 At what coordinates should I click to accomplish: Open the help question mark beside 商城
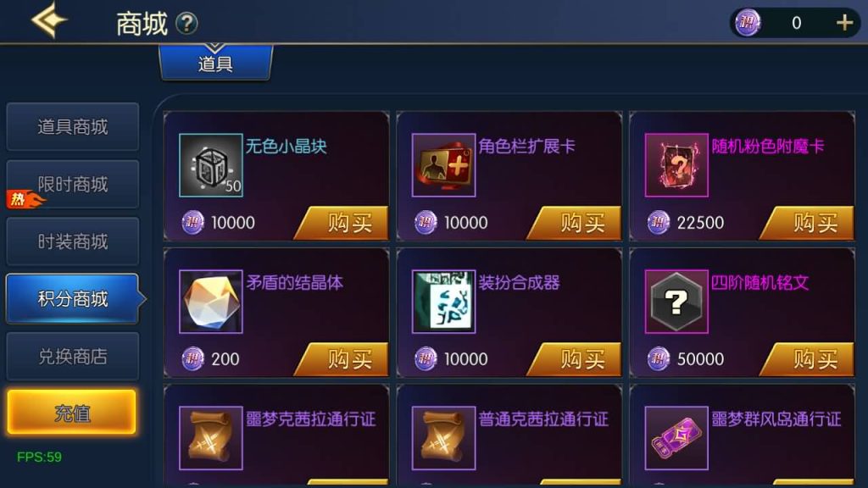pyautogui.click(x=186, y=23)
